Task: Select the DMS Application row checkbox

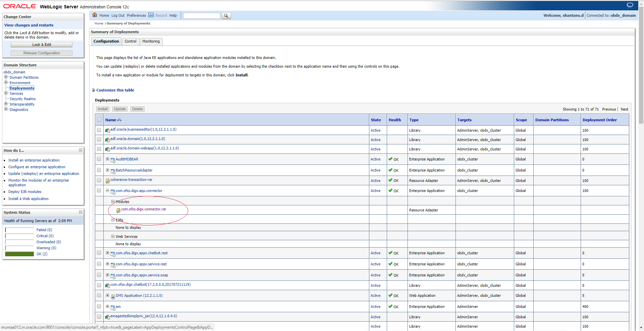Action: 99,295
